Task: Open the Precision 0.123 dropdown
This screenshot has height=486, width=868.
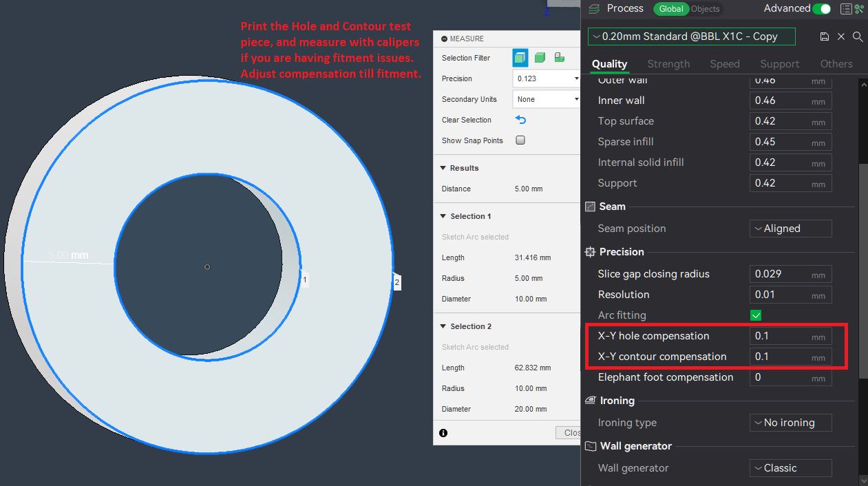Action: [x=547, y=78]
